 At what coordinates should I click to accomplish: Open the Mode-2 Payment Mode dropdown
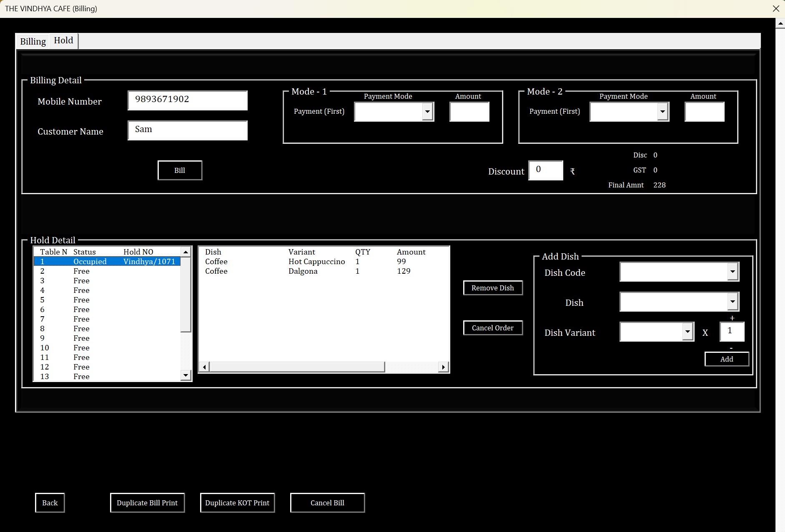pyautogui.click(x=662, y=111)
